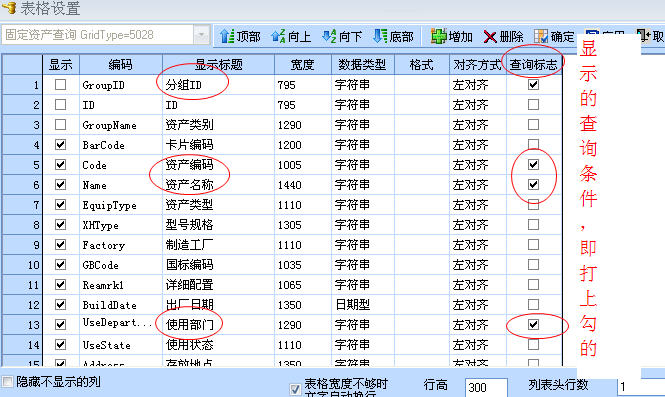Check 隐藏不显示的列 option
The image size is (665, 397).
pos(7,381)
